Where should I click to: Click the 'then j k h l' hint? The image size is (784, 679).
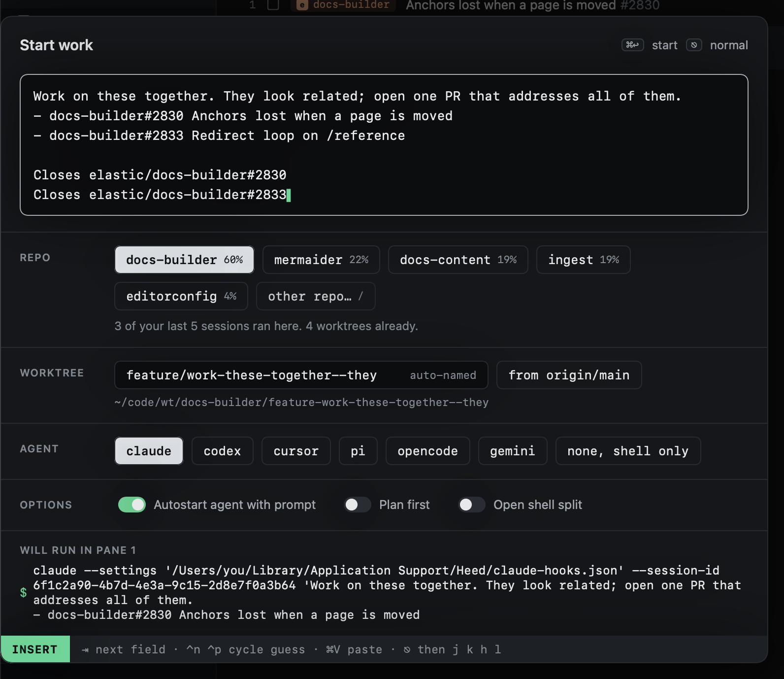coord(452,649)
